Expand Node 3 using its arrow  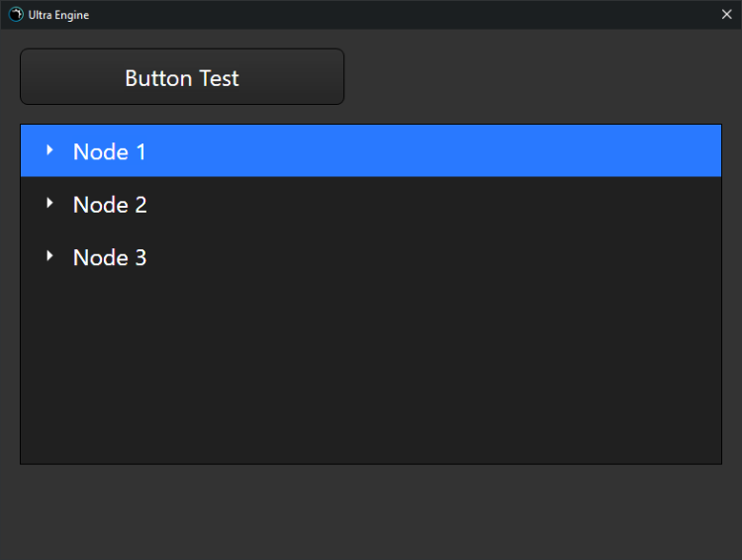pyautogui.click(x=49, y=256)
